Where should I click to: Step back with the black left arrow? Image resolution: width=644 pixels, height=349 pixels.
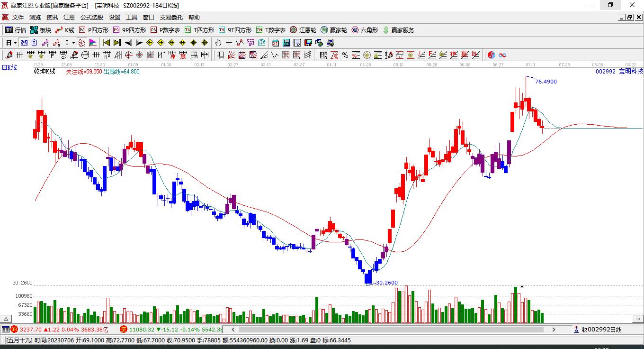point(128,43)
